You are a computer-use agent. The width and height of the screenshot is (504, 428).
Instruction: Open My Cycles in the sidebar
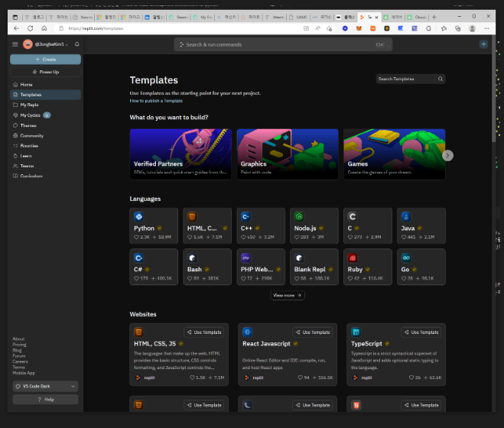click(x=45, y=115)
